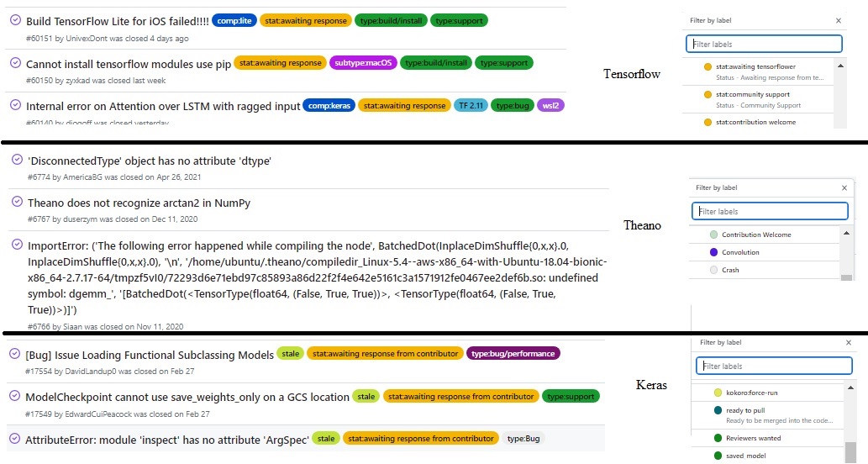868x464 pixels.
Task: Click up arrow in Keras label list scrollbar
Action: [x=851, y=388]
